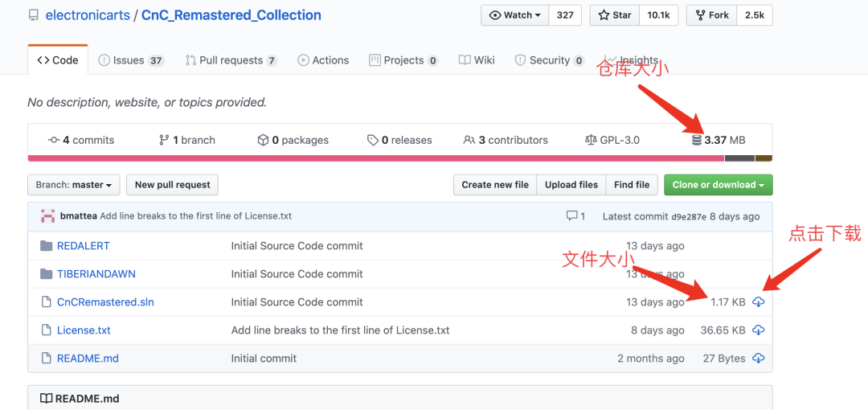Open the commit comments speech bubble
This screenshot has width=868, height=410.
pyautogui.click(x=571, y=216)
